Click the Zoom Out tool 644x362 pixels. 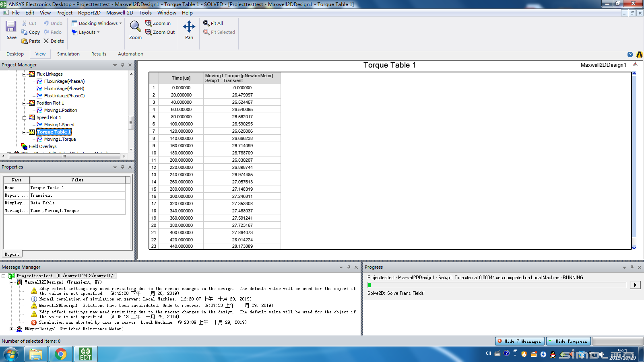160,32
